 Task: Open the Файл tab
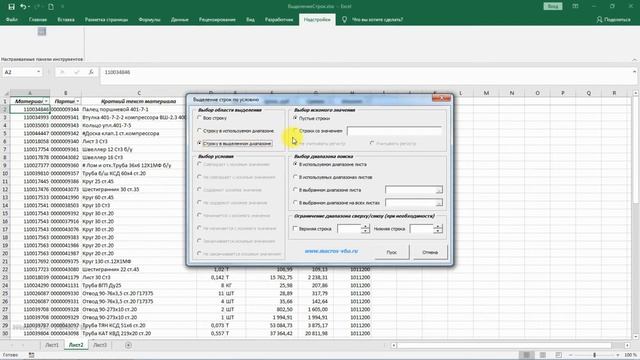point(12,20)
